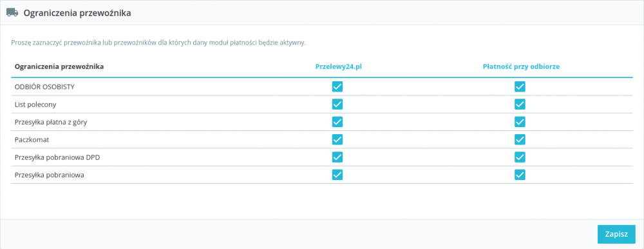Select the List polecony carrier label
Viewport: 644px width, 249px height.
(35, 105)
